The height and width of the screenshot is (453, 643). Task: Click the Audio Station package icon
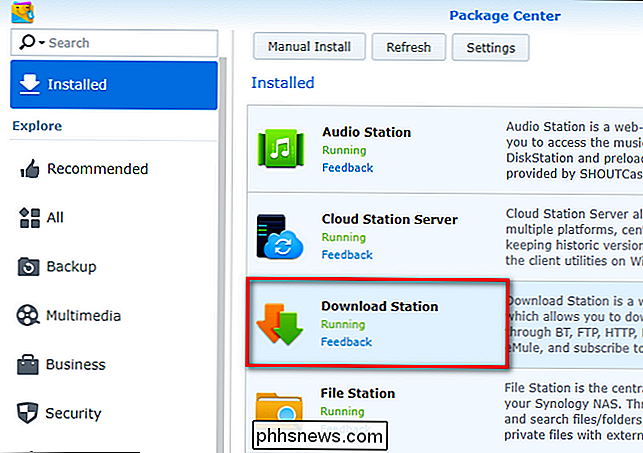(x=281, y=148)
